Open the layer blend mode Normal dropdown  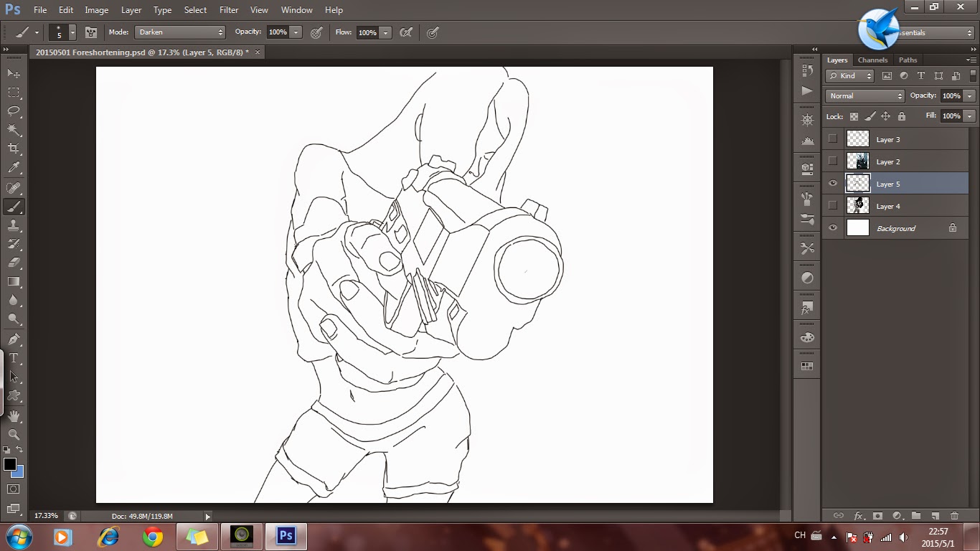pos(865,95)
